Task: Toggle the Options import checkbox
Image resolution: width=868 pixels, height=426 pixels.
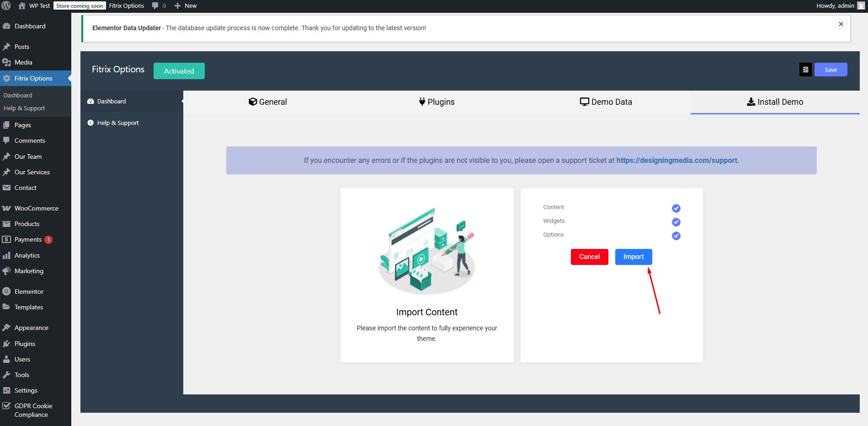Action: (676, 236)
